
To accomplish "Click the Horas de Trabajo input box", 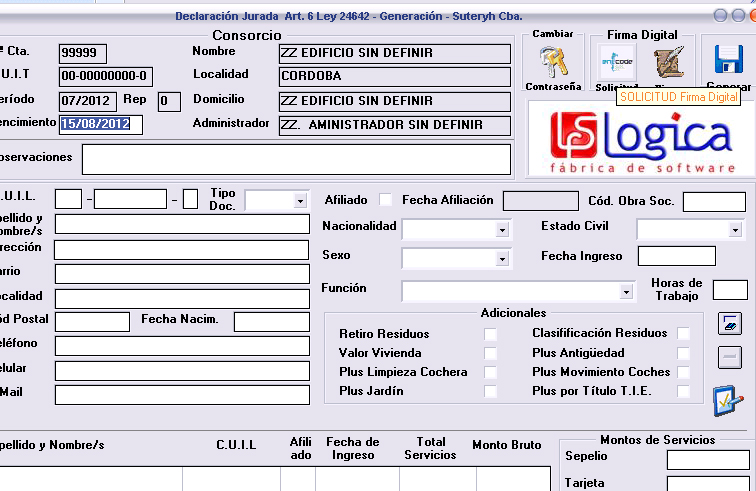I will [729, 290].
